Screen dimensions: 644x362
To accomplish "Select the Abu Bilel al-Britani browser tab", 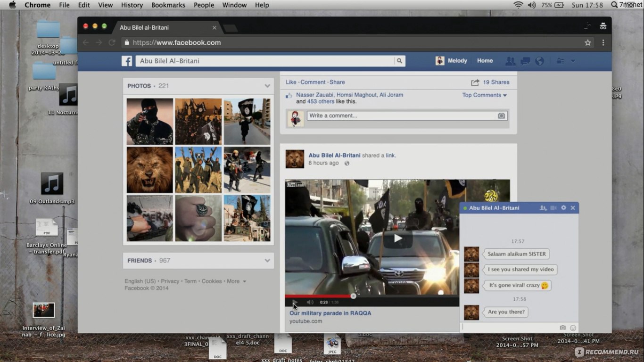I will coord(165,27).
